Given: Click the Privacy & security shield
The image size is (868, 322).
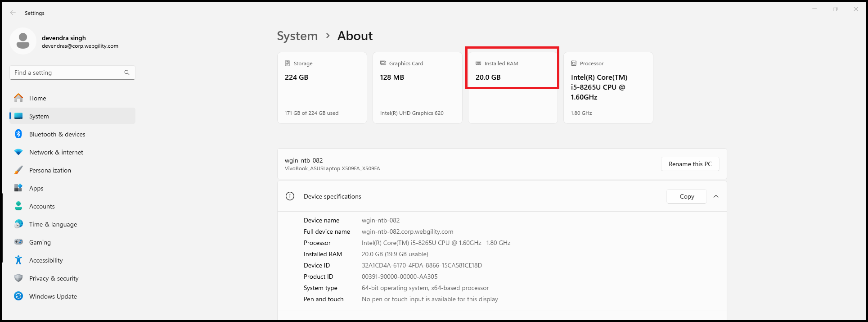Looking at the screenshot, I should click(x=18, y=278).
